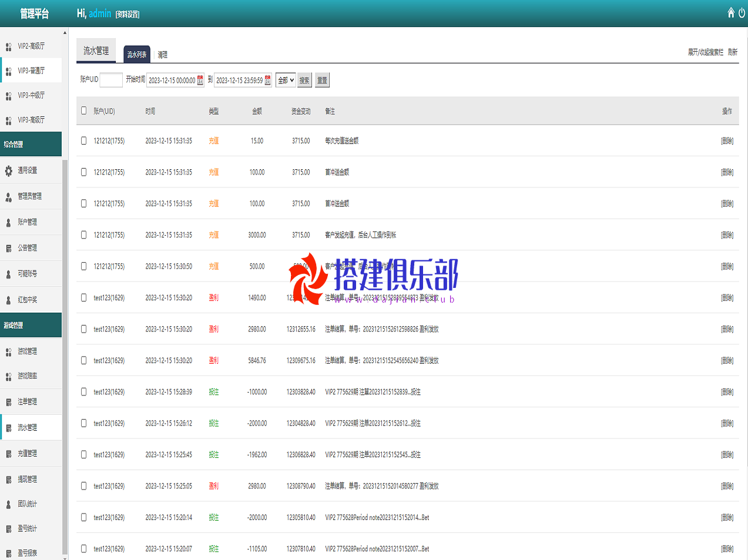
Task: Switch to the 清理 tab
Action: (163, 55)
